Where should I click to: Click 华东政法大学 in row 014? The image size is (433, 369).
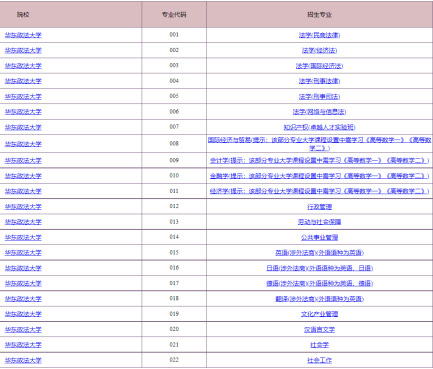pos(23,237)
